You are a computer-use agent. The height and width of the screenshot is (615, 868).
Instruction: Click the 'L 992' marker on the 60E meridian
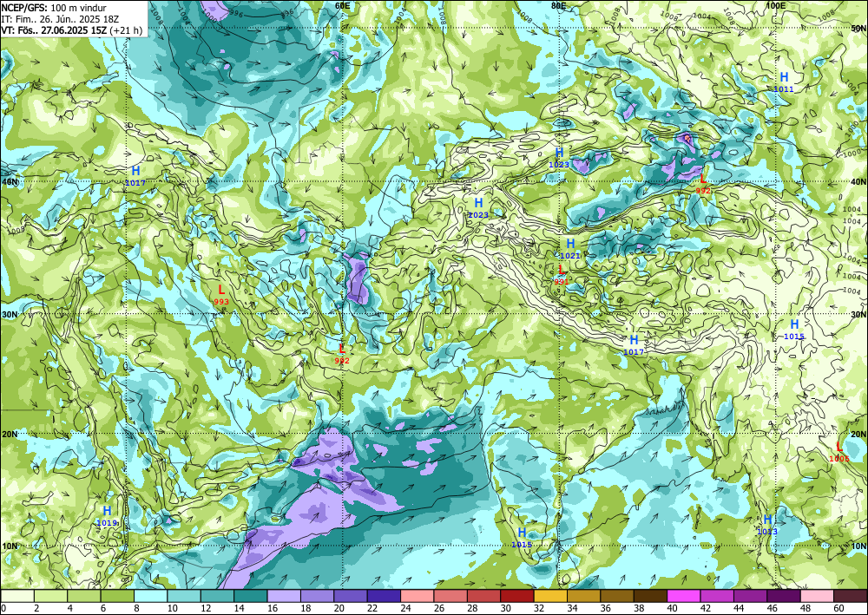click(x=342, y=354)
